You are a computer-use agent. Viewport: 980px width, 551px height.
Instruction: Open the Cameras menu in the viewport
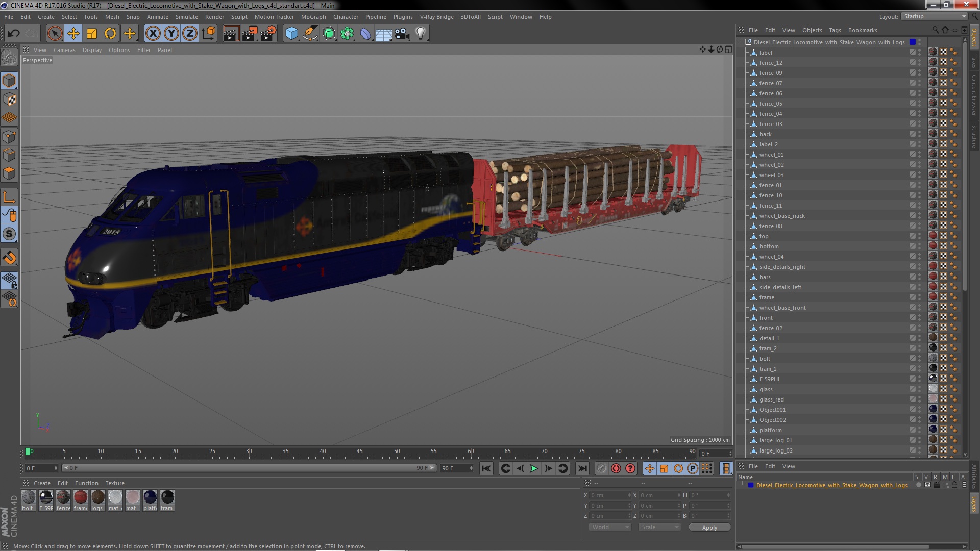click(x=64, y=50)
